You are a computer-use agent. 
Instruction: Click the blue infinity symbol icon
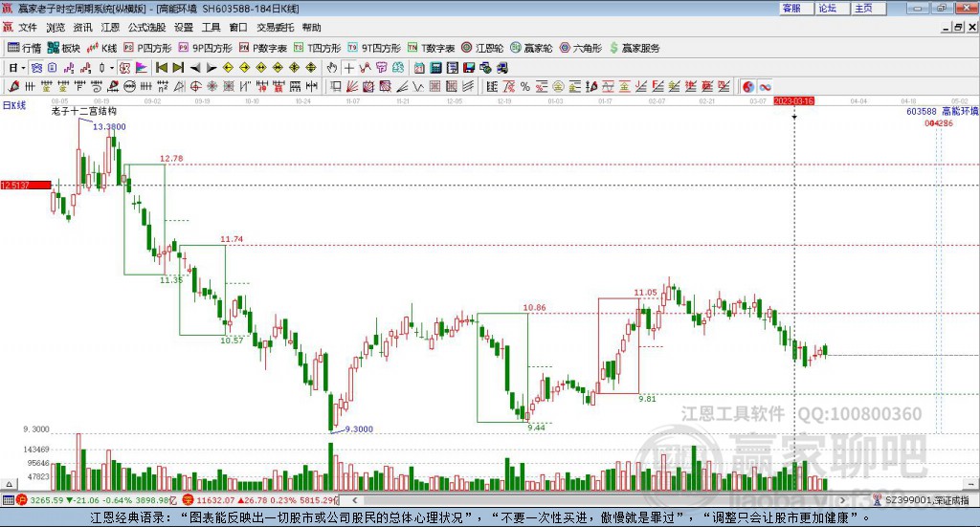[x=765, y=87]
